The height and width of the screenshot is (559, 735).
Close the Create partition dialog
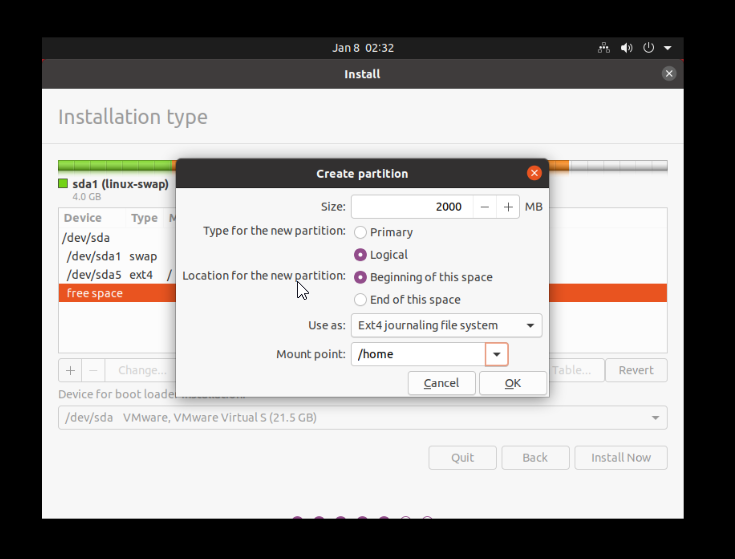coord(534,173)
